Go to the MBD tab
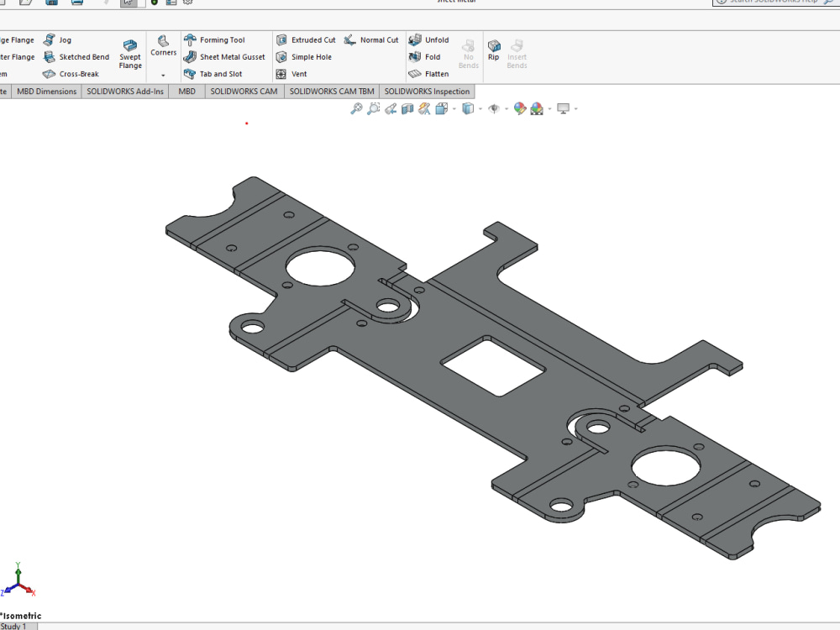 [187, 91]
